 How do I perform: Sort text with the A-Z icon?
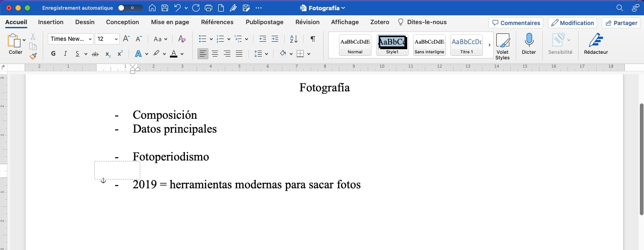tap(293, 39)
